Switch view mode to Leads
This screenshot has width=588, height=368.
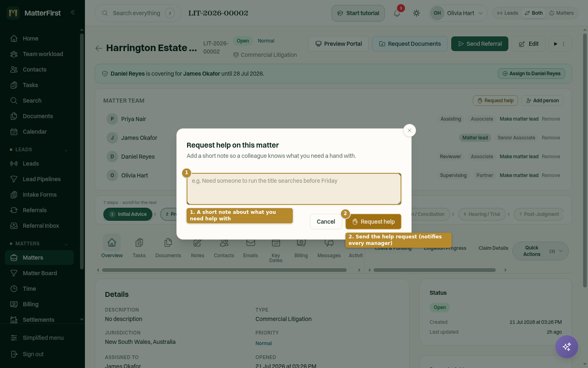[508, 13]
